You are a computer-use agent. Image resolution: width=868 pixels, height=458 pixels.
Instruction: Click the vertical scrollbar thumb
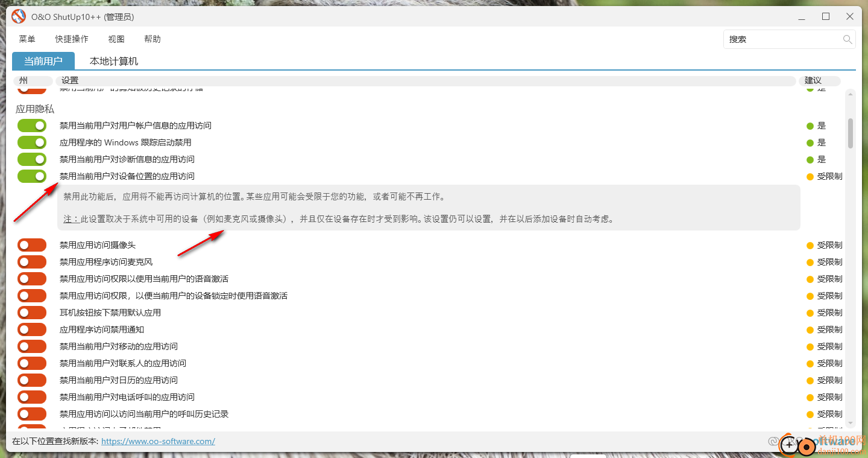coord(851,133)
